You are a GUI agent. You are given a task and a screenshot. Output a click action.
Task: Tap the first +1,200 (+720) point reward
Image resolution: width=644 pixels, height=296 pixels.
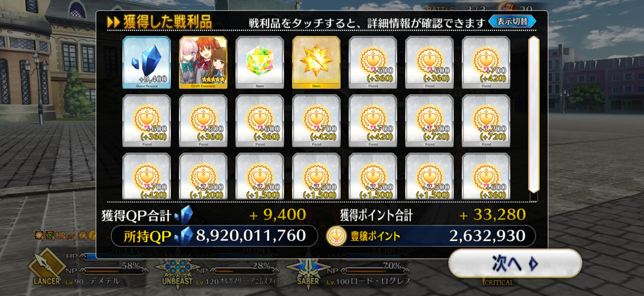(x=430, y=121)
